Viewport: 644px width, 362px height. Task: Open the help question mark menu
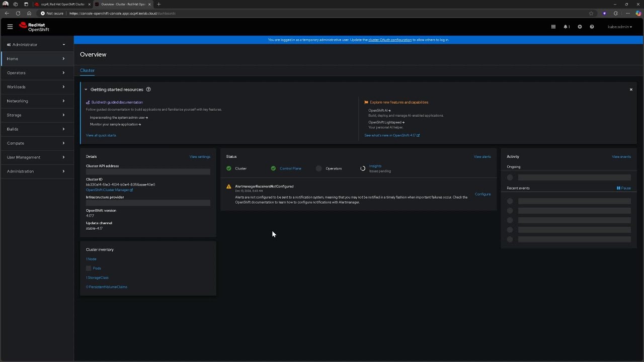click(592, 27)
